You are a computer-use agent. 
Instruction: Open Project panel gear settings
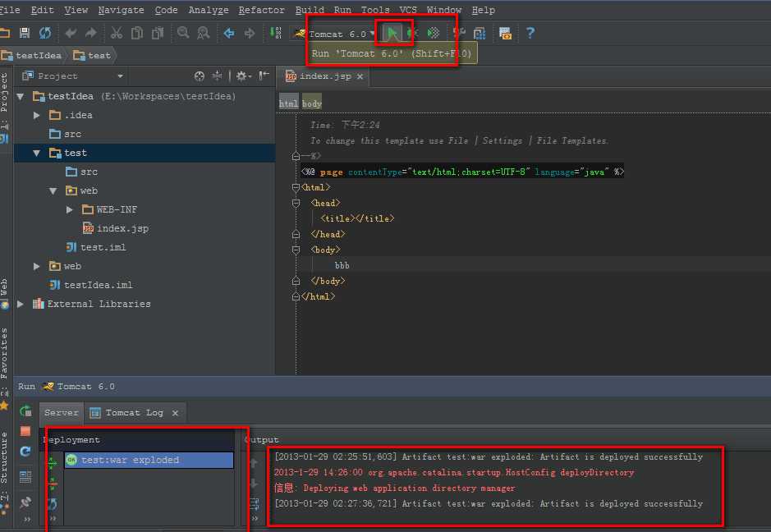pos(243,76)
